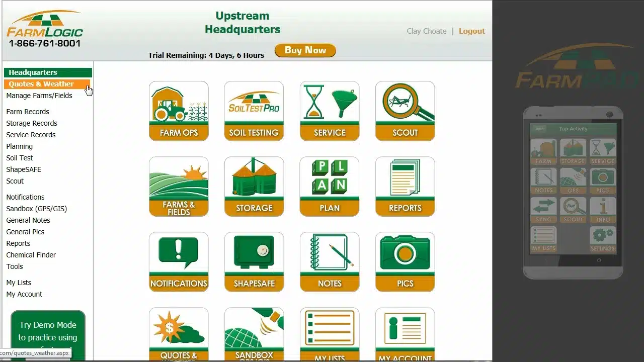
Task: Open the Scout grasshopper icon
Action: point(405,111)
